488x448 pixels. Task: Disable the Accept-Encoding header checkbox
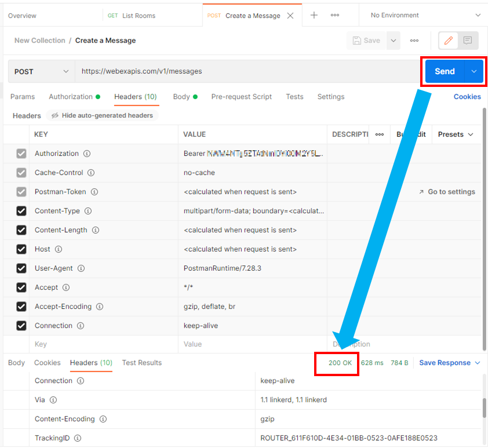(21, 307)
